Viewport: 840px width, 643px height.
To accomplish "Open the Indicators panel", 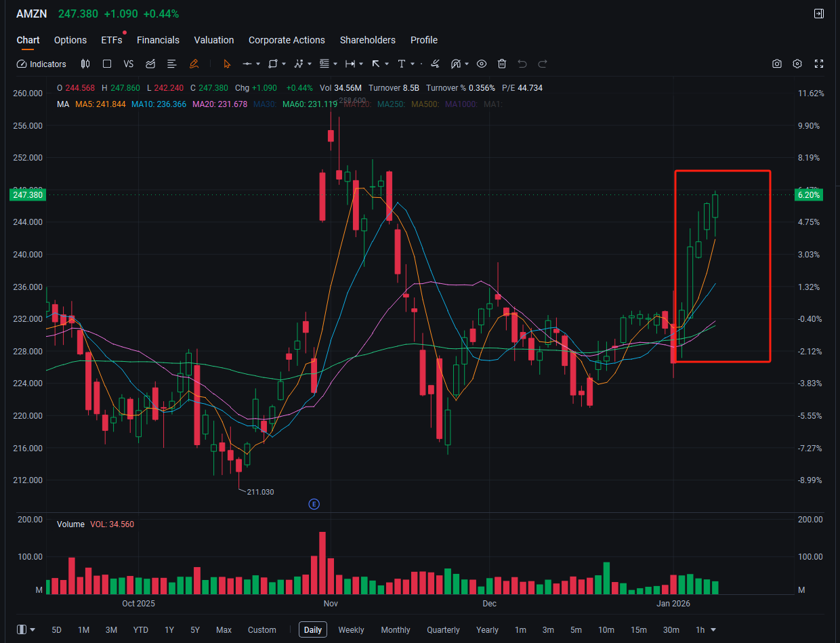I will pyautogui.click(x=41, y=64).
